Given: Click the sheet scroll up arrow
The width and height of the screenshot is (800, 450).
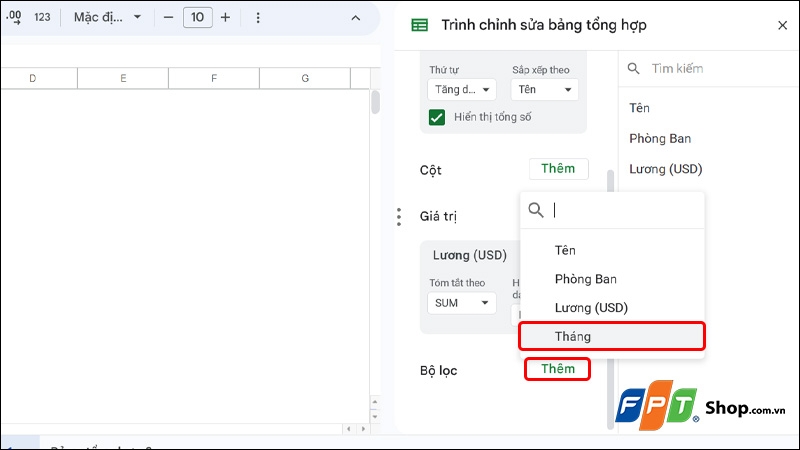Looking at the screenshot, I should [375, 402].
